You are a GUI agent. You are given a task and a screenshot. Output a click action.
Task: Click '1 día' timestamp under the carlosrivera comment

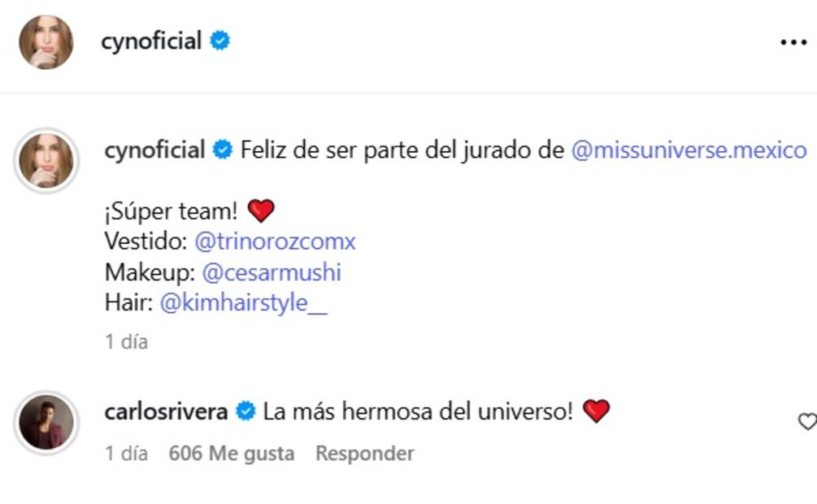[x=126, y=453]
